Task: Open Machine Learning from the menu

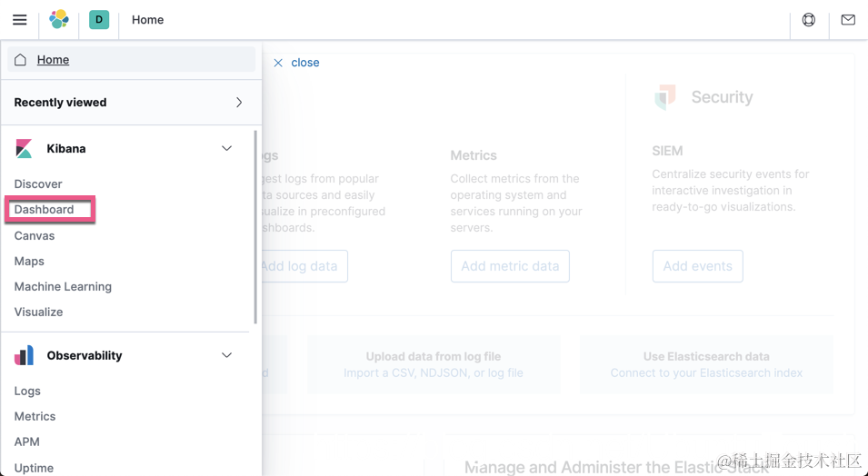Action: (63, 287)
